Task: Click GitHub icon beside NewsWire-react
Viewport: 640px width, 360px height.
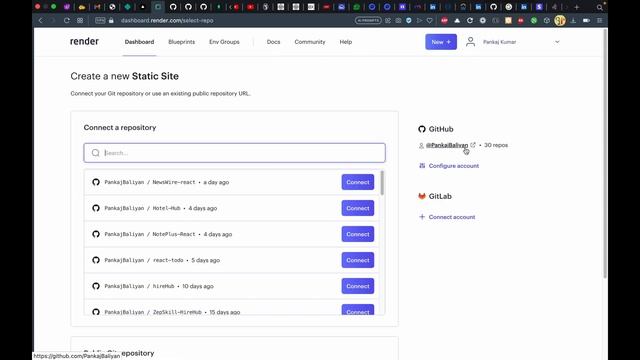Action: (x=96, y=182)
